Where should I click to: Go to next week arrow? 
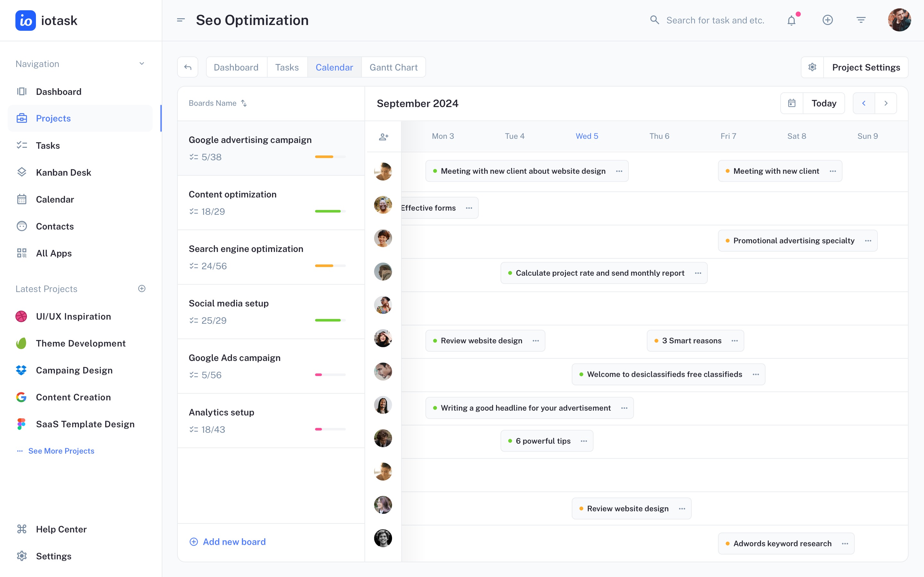coord(886,103)
